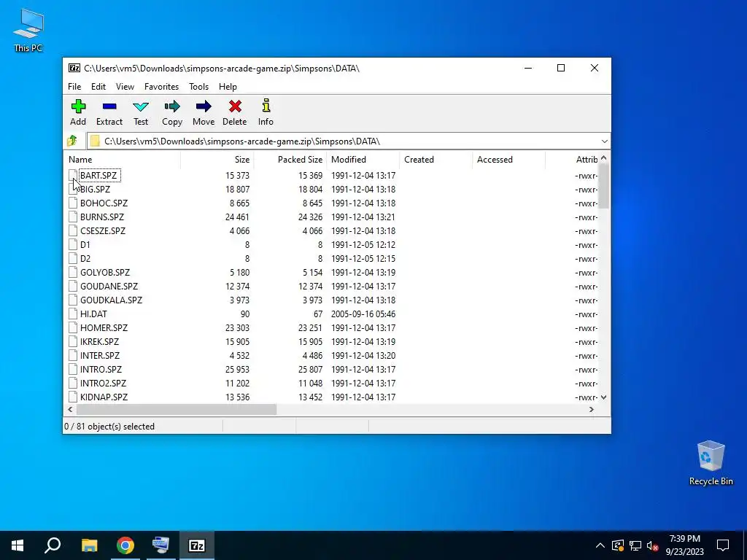The image size is (747, 560).
Task: Launch Chrome from the taskbar
Action: [125, 545]
